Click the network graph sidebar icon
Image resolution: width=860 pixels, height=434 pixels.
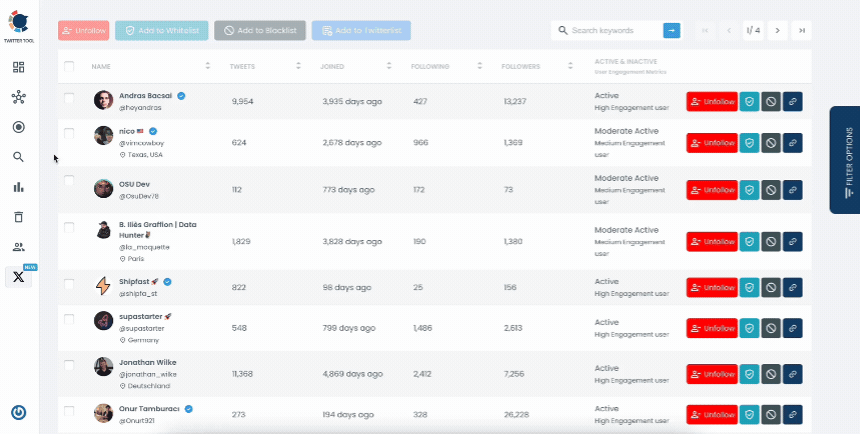point(18,97)
